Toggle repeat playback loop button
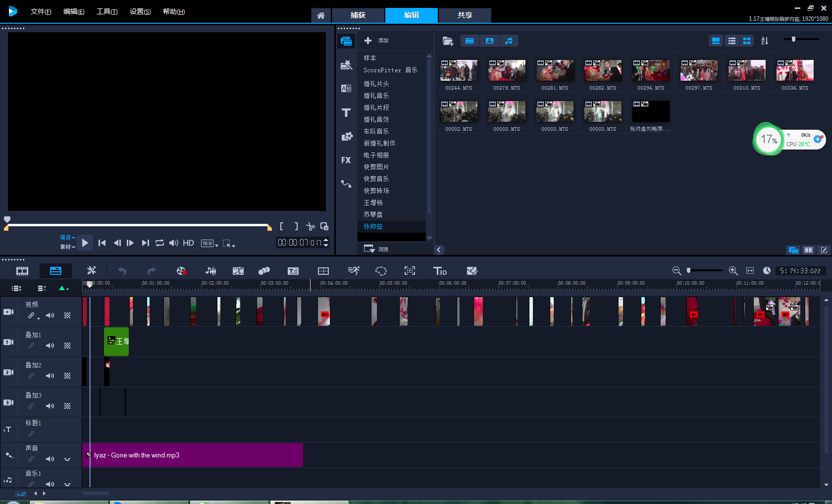Viewport: 832px width, 504px height. pyautogui.click(x=159, y=243)
